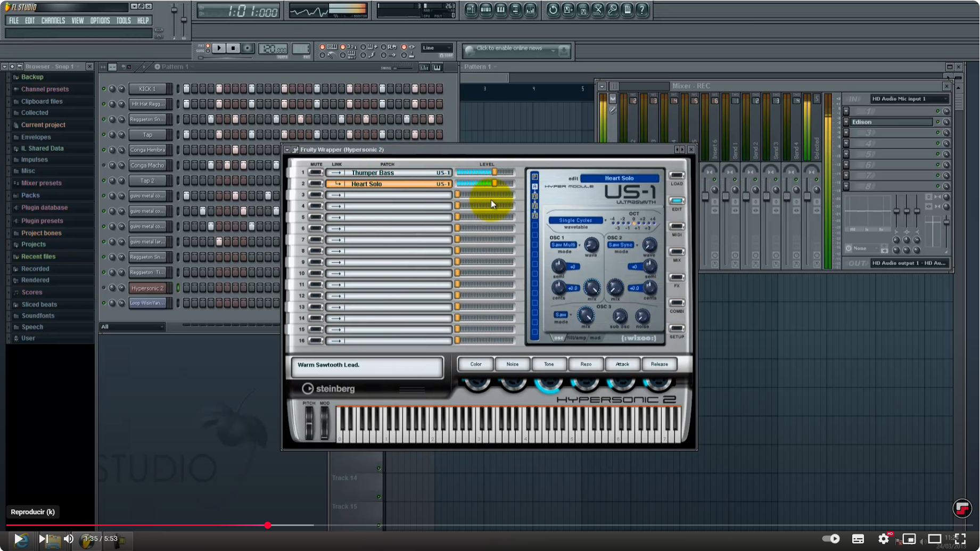Viewport: 980px width, 551px height.
Task: Click the MIX button in Hypersonic 2
Action: tap(677, 252)
